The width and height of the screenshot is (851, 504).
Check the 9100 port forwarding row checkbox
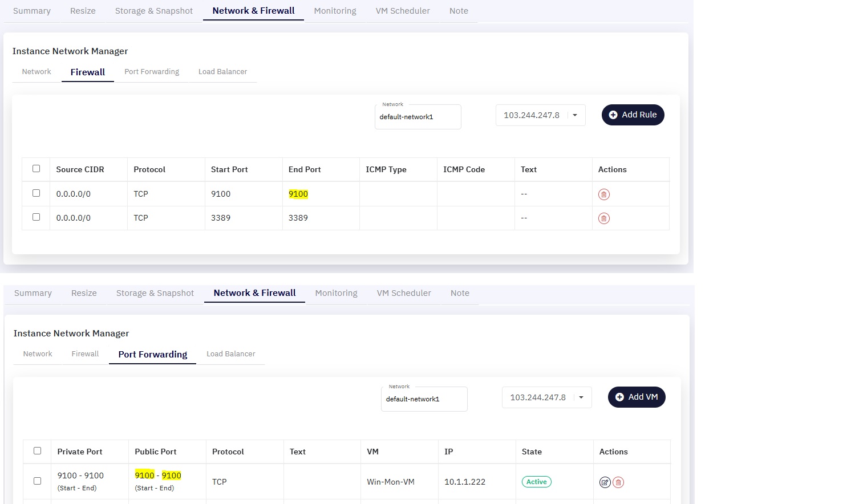coord(38,481)
